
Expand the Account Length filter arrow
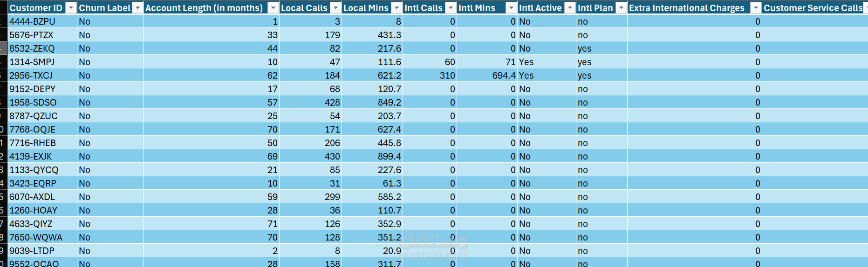coord(273,8)
